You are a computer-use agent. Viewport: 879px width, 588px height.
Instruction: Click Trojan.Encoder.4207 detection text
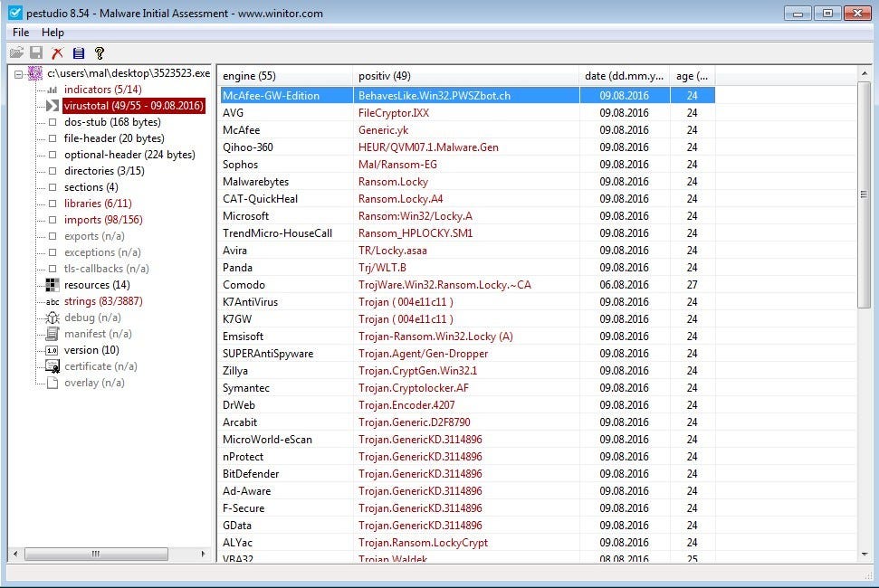(x=406, y=405)
